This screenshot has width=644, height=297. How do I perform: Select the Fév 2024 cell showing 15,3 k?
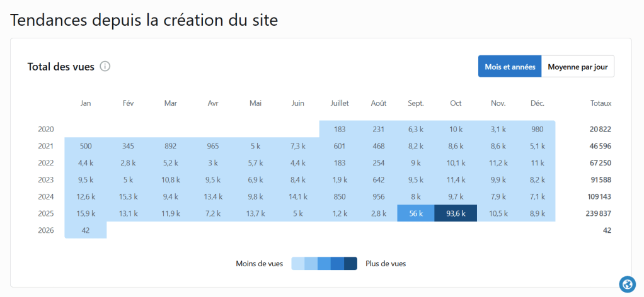point(128,196)
